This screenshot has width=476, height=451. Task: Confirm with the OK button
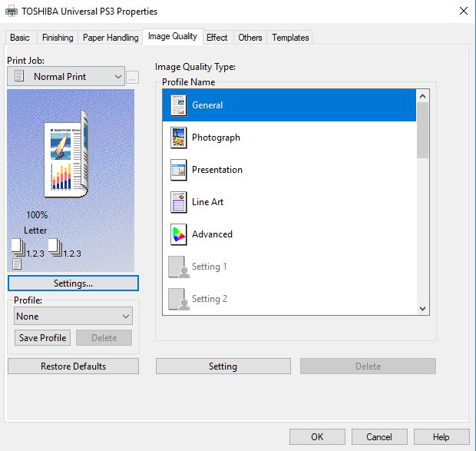317,436
